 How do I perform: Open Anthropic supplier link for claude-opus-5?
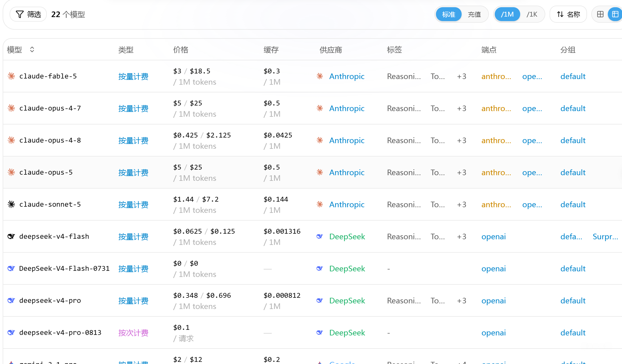click(347, 173)
